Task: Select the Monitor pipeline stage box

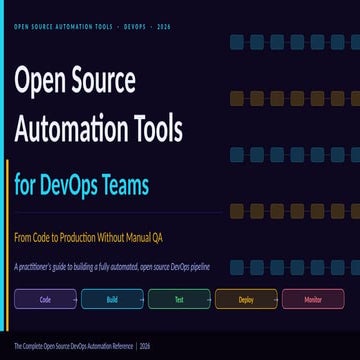Action: pos(313,299)
